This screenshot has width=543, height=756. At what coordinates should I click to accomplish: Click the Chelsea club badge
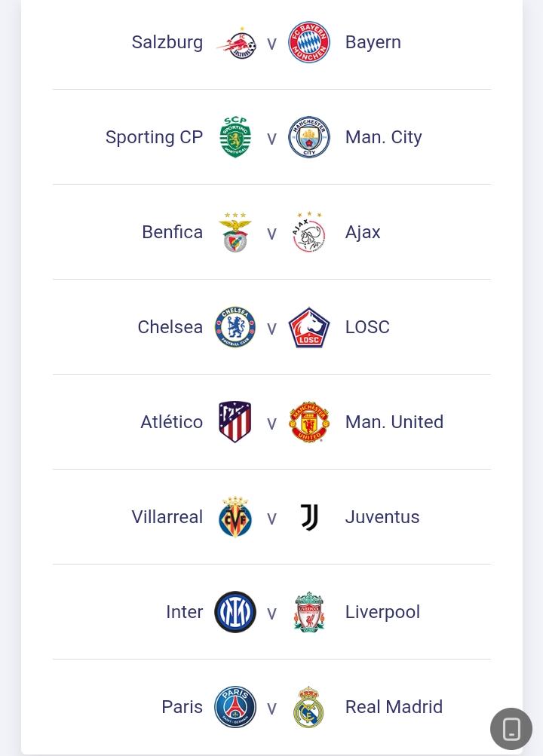235,327
